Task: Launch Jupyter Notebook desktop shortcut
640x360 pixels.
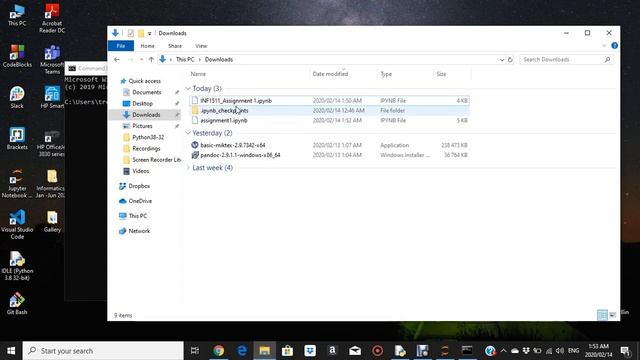Action: coord(17,183)
